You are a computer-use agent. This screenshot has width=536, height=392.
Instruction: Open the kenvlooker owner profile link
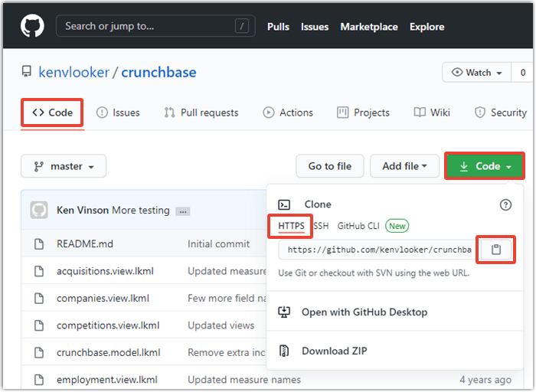click(x=74, y=73)
